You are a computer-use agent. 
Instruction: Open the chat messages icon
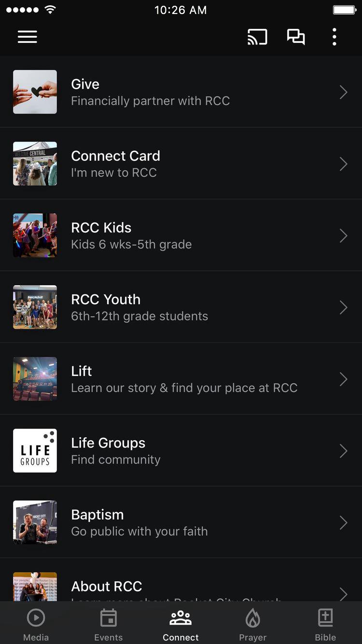pyautogui.click(x=296, y=37)
